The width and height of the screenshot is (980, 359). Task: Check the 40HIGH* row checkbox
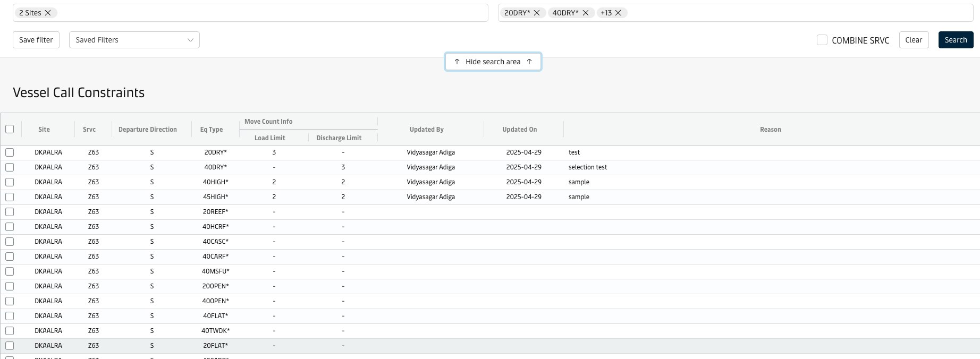(10, 182)
